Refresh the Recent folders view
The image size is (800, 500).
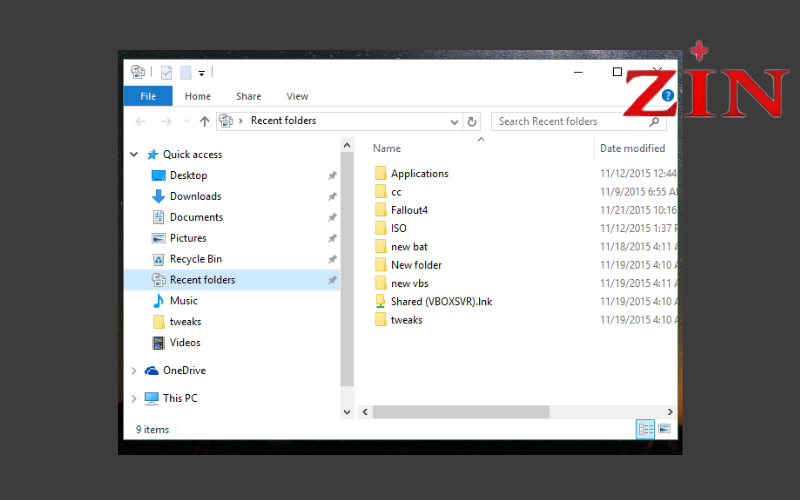click(472, 121)
